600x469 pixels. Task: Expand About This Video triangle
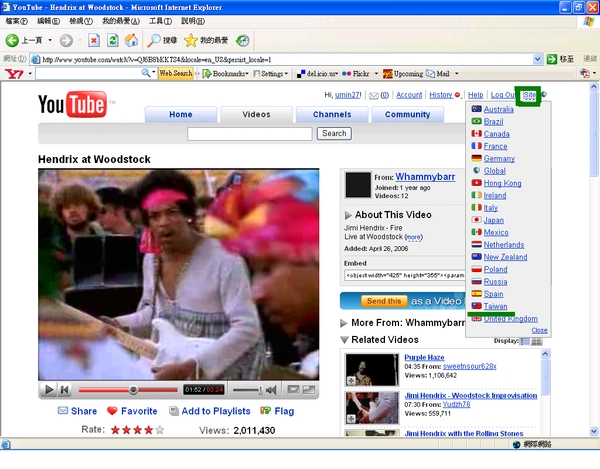[348, 215]
